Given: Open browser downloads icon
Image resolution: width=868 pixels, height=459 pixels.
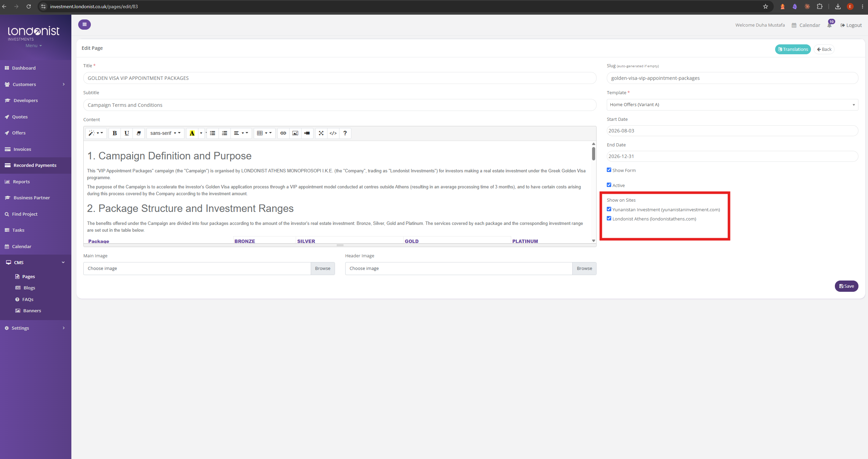Looking at the screenshot, I should pyautogui.click(x=838, y=6).
